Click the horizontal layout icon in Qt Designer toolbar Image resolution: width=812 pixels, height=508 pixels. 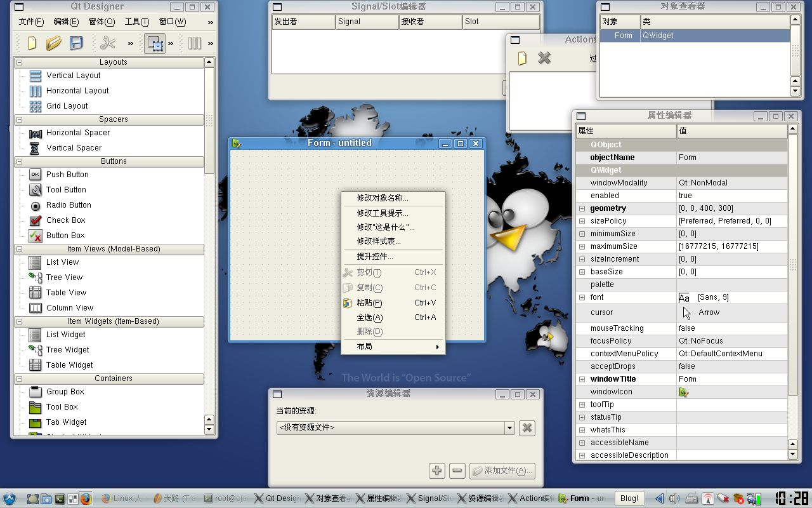pyautogui.click(x=195, y=43)
